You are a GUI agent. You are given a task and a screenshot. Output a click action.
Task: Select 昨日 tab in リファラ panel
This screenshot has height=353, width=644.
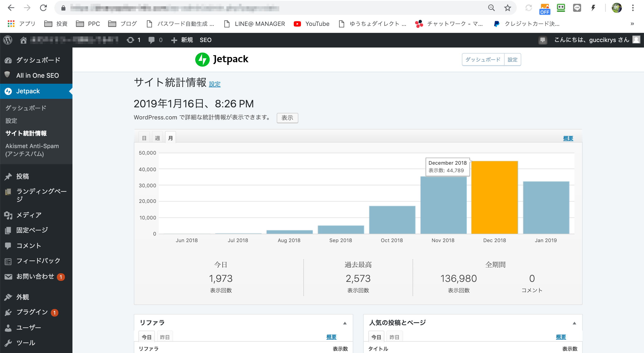point(165,337)
